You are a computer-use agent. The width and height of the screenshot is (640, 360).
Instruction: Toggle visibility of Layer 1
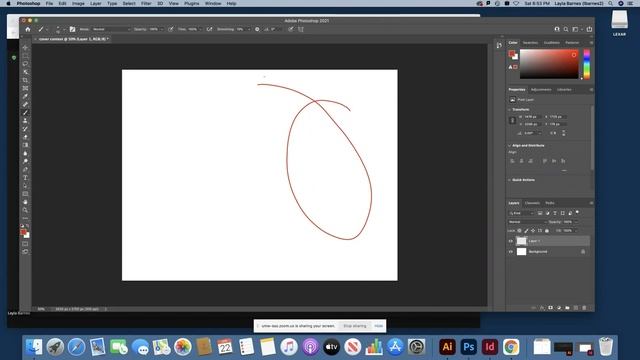(511, 241)
